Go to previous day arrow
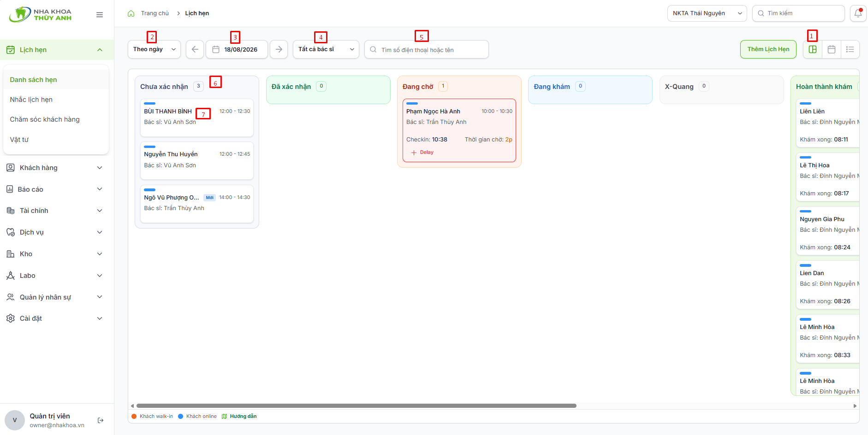Screen dimensions: 868x435 [x=195, y=49]
